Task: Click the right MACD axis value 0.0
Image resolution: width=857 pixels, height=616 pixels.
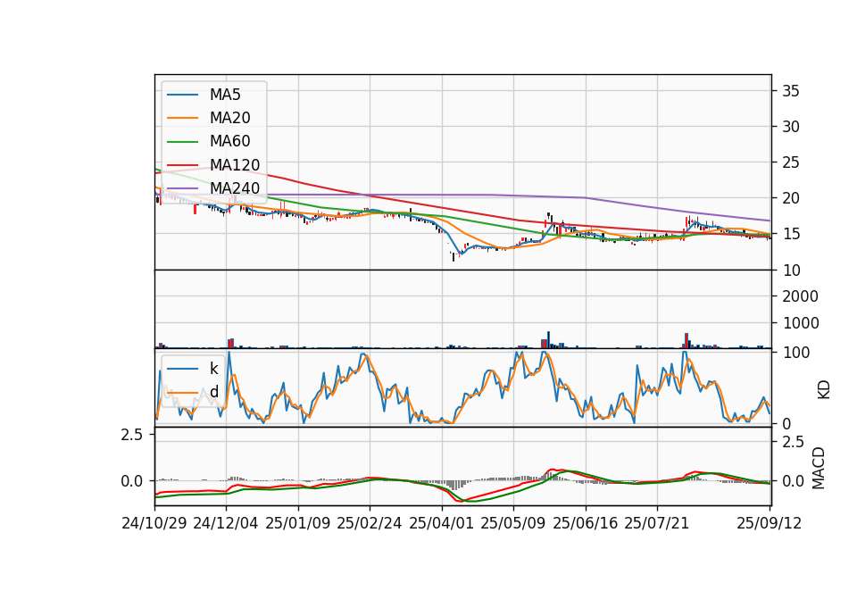Action: 793,481
